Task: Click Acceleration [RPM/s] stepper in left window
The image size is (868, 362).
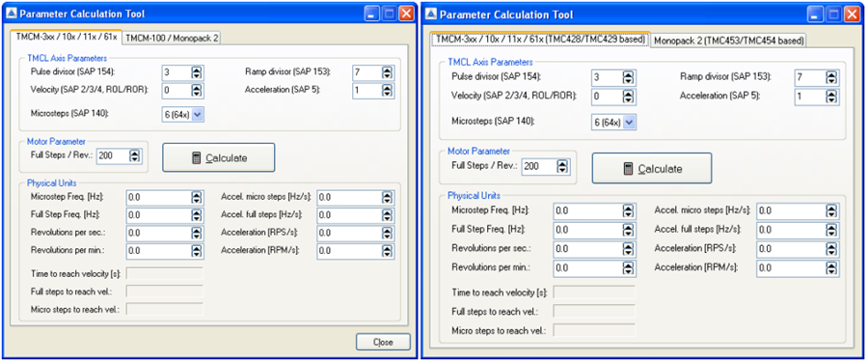Action: coord(387,252)
